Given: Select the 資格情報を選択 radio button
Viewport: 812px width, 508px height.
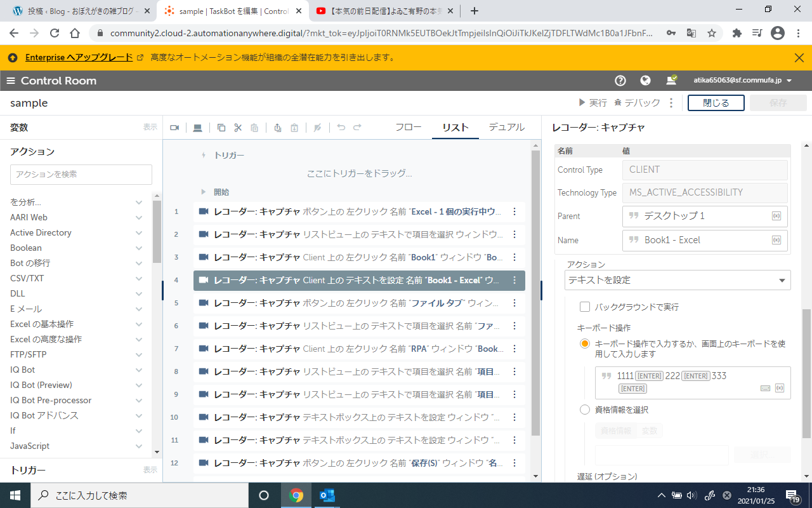Looking at the screenshot, I should [x=585, y=410].
